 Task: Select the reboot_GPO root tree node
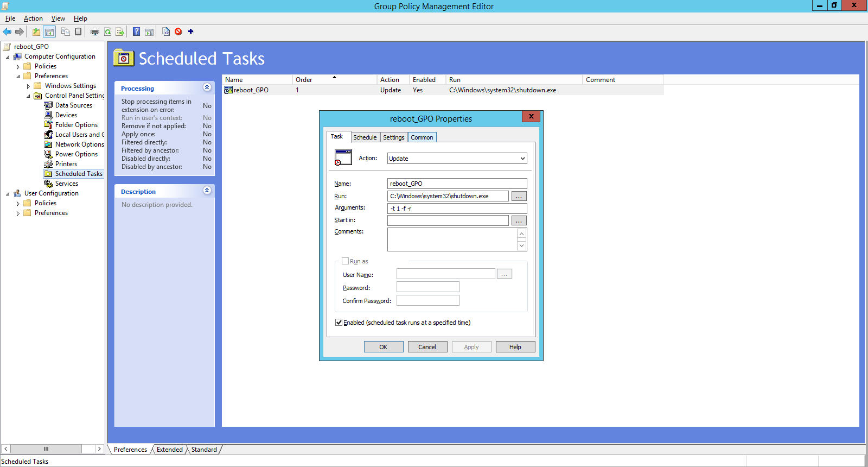[x=31, y=47]
